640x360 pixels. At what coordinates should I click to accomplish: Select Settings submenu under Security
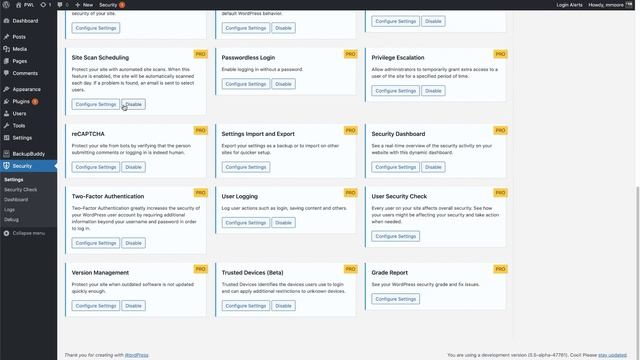[x=13, y=180]
